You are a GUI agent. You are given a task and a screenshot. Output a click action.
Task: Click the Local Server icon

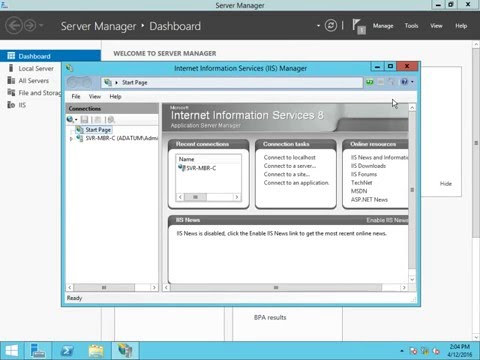(x=11, y=68)
